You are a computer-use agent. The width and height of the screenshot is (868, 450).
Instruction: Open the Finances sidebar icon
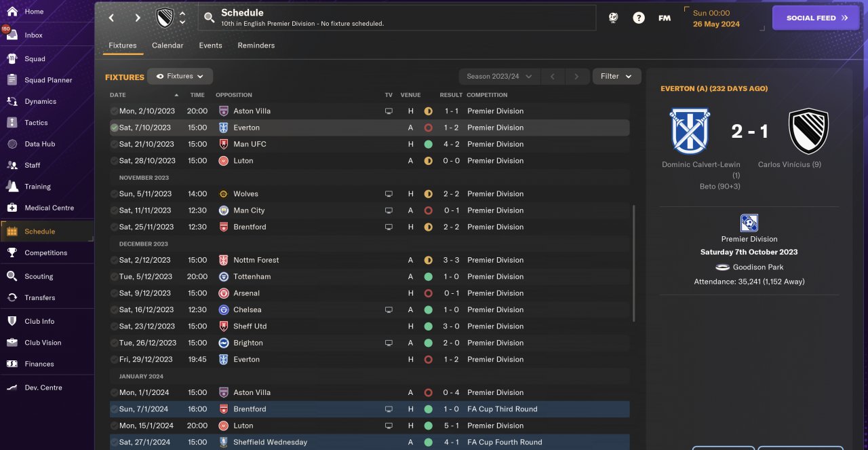[x=12, y=364]
